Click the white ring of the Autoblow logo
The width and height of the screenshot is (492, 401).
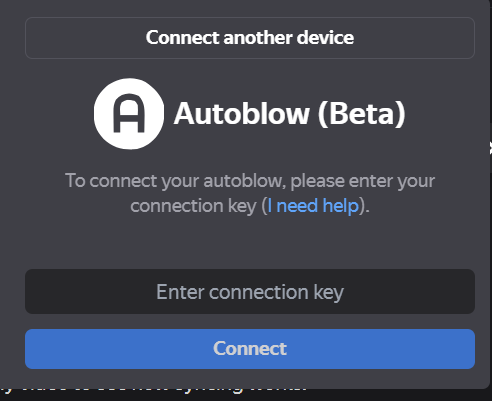pos(100,114)
